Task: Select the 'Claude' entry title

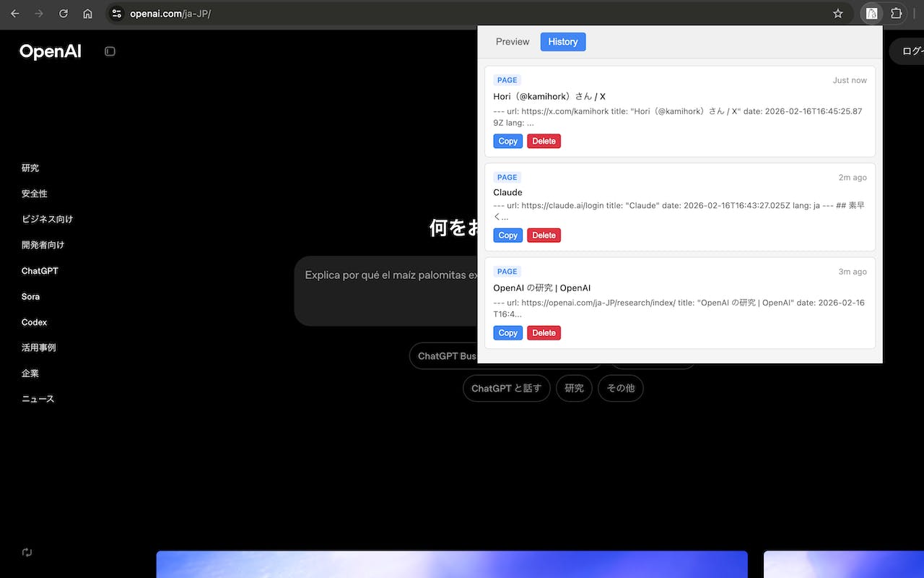Action: pos(507,192)
